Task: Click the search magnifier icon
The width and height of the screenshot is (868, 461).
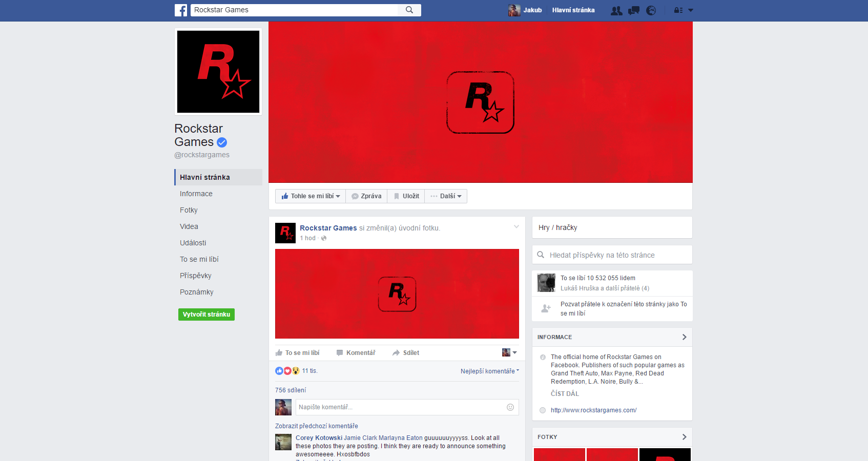Action: pyautogui.click(x=409, y=10)
